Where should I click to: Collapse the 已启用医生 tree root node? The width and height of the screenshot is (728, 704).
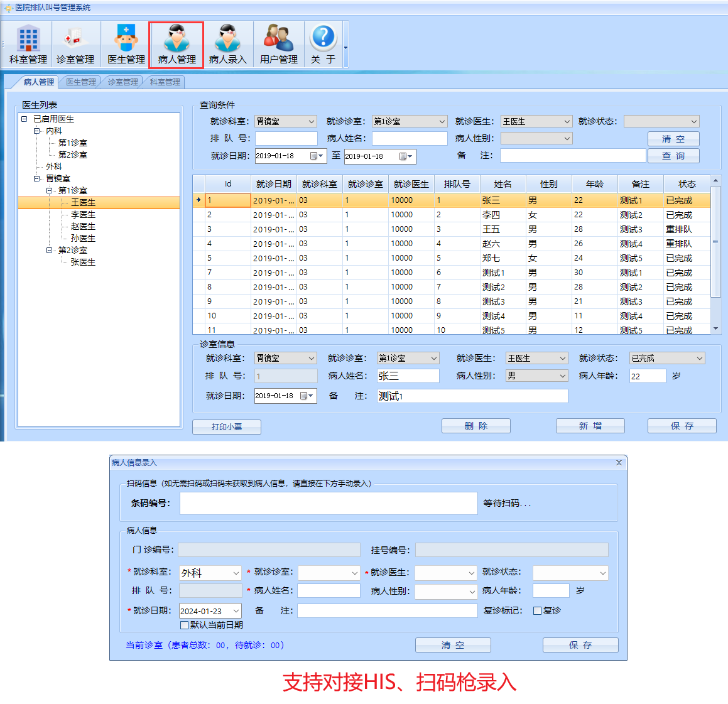click(x=24, y=119)
